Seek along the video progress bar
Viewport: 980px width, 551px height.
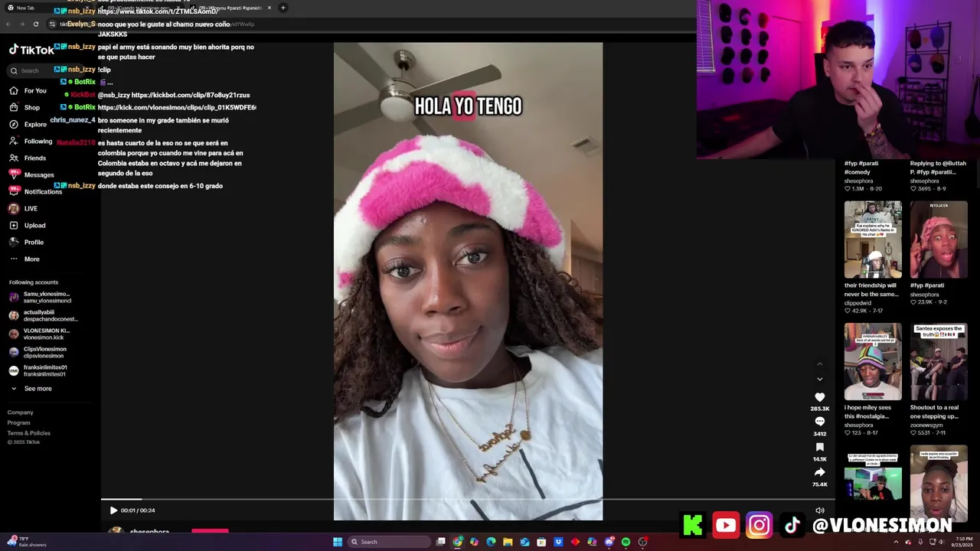[468, 500]
